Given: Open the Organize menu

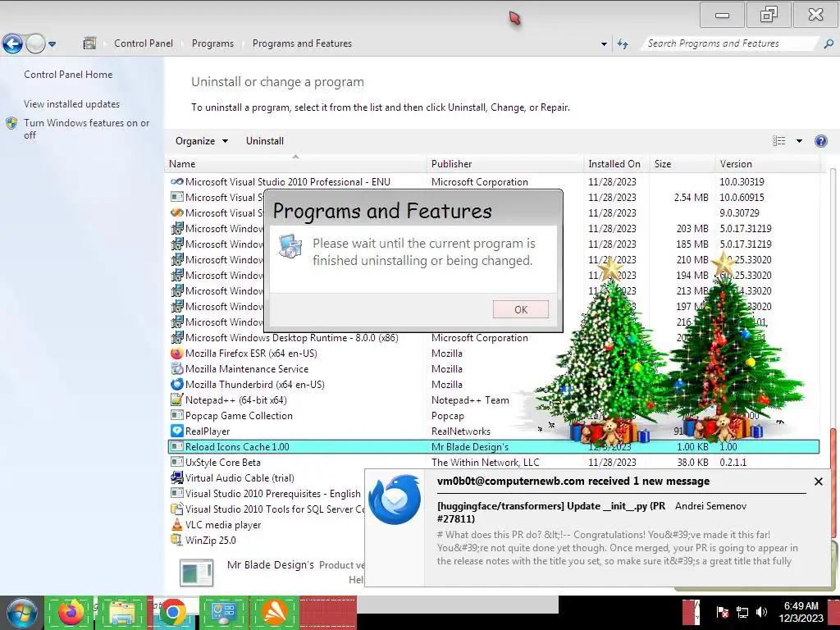Looking at the screenshot, I should click(202, 141).
